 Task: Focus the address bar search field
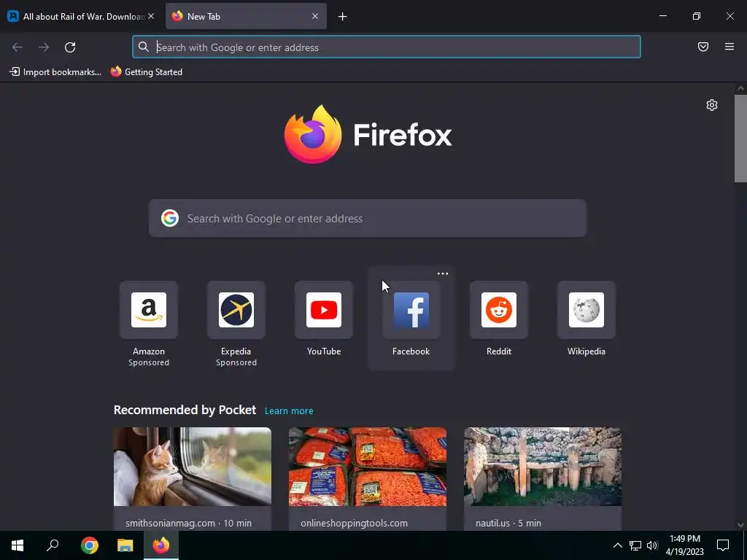[x=387, y=47]
